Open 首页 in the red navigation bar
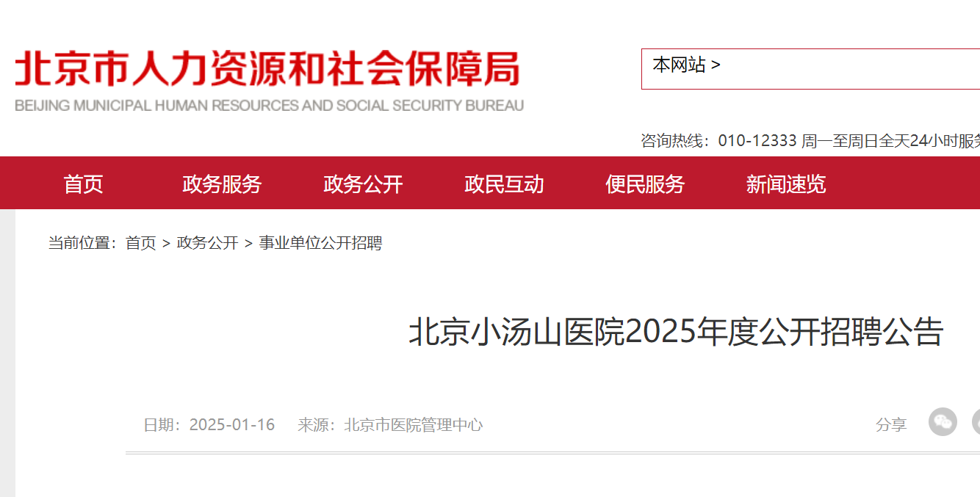 (84, 184)
